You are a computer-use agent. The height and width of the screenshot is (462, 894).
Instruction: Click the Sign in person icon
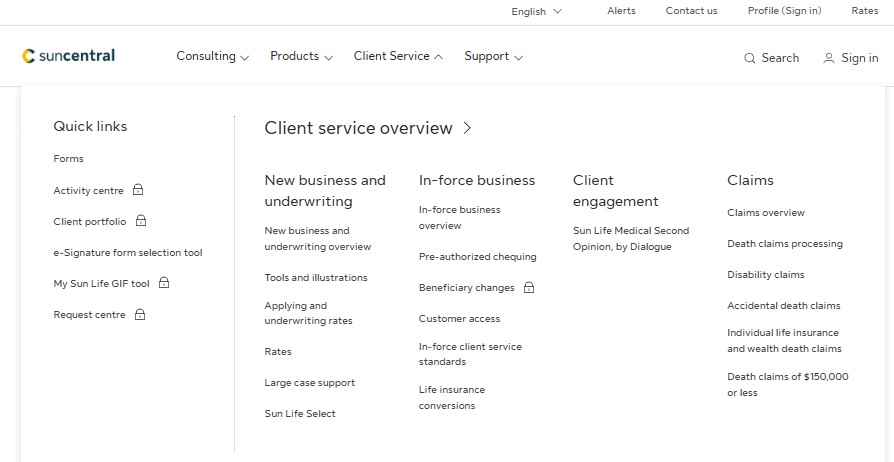click(x=828, y=59)
